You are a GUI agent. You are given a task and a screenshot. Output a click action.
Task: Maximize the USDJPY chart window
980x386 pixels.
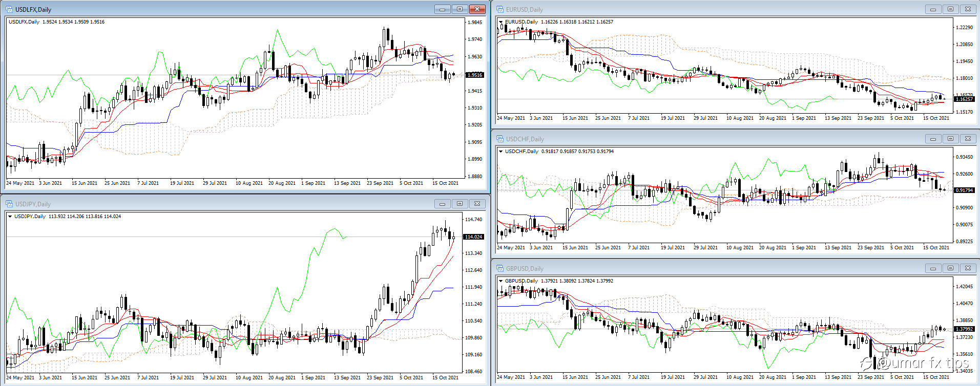click(x=460, y=204)
